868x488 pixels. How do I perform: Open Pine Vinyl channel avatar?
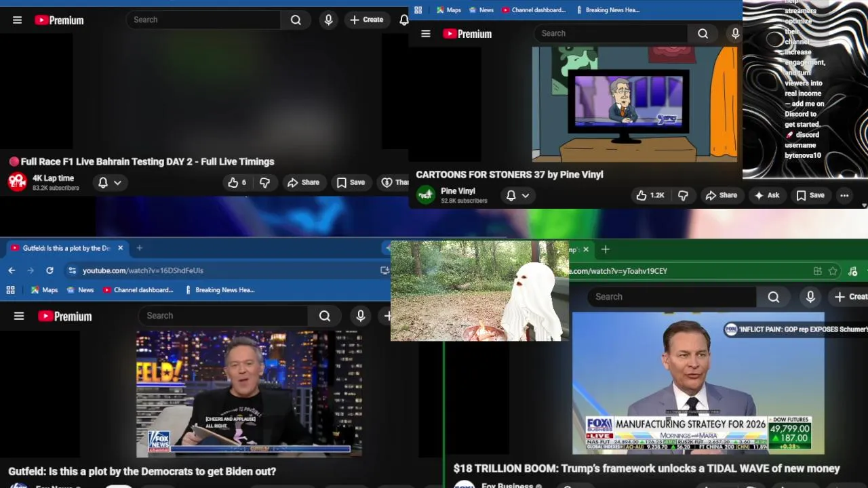pyautogui.click(x=426, y=195)
